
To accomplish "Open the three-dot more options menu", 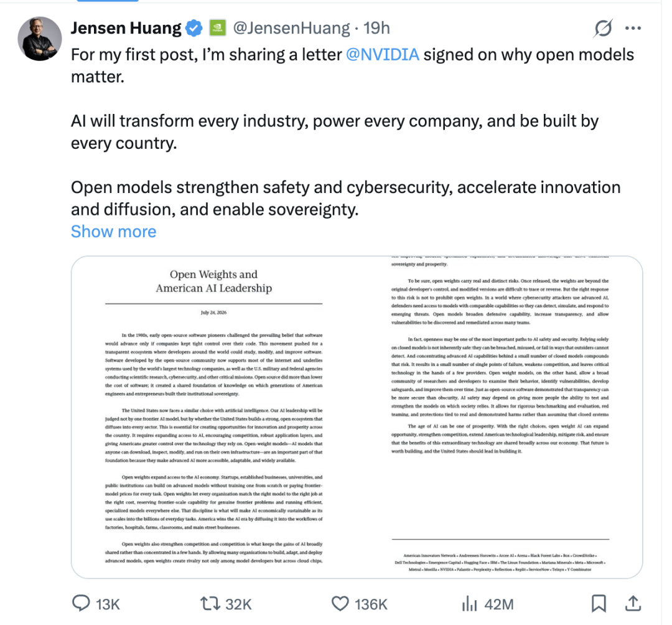I will tap(633, 28).
